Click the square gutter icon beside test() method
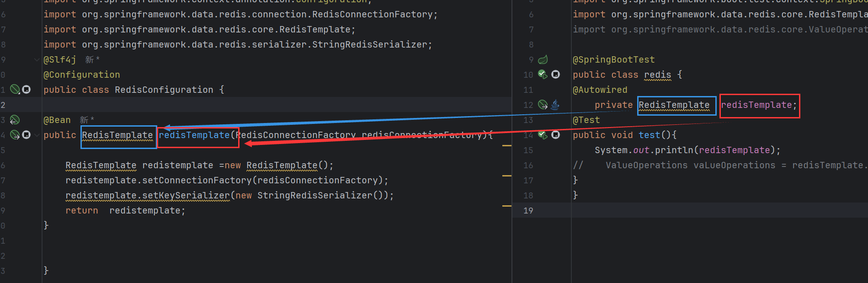 click(555, 135)
